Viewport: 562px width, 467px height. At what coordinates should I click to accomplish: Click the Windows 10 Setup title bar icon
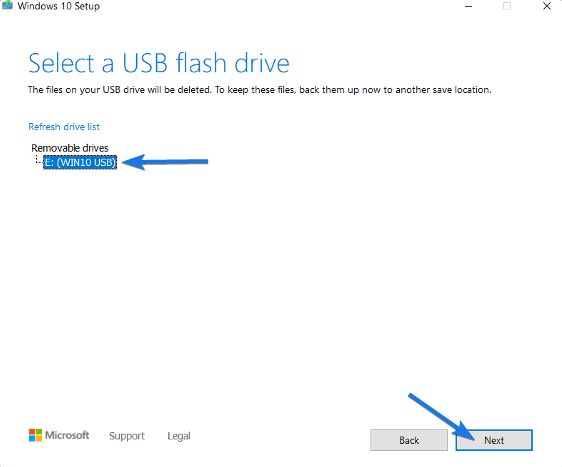click(7, 5)
